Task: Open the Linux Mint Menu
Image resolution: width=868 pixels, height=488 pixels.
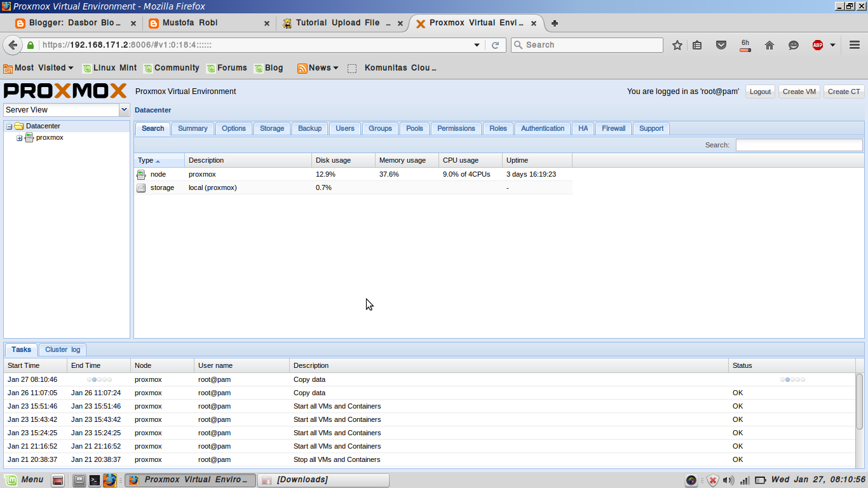Action: (24, 480)
